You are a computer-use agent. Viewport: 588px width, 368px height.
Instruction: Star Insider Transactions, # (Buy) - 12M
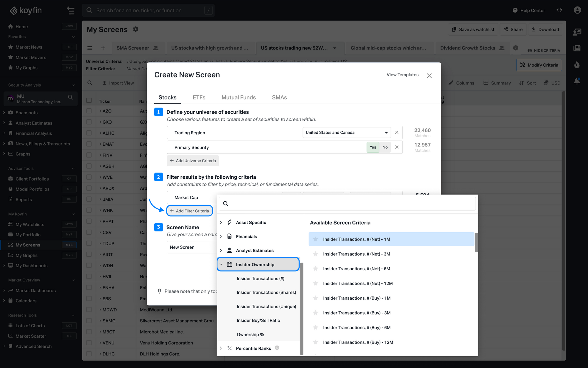tap(315, 342)
